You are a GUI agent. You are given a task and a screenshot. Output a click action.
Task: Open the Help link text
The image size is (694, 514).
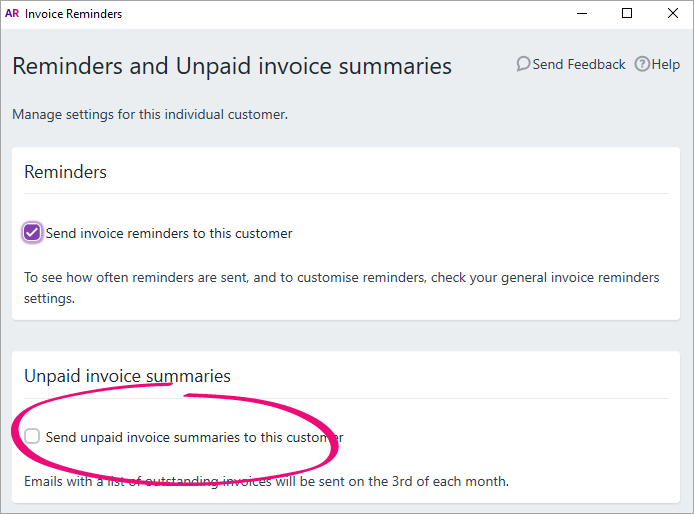pos(666,65)
